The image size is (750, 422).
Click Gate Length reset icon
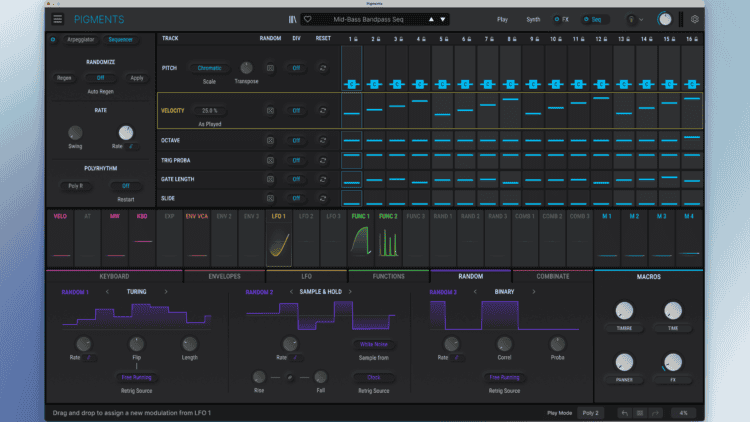(x=323, y=179)
